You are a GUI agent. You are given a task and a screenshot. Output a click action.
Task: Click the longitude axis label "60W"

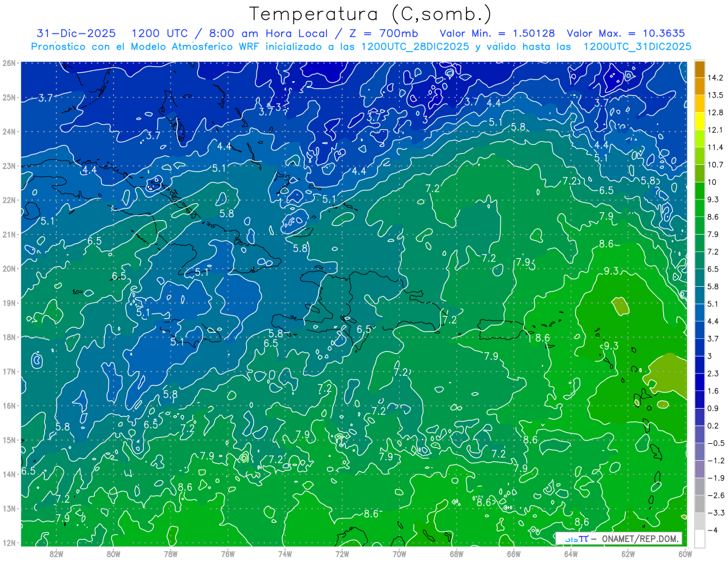click(x=685, y=553)
